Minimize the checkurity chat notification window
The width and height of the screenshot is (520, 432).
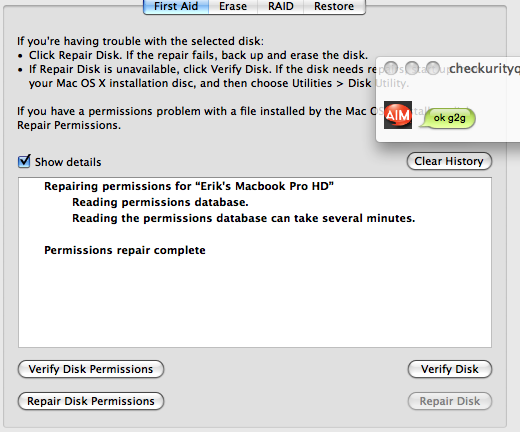click(412, 68)
